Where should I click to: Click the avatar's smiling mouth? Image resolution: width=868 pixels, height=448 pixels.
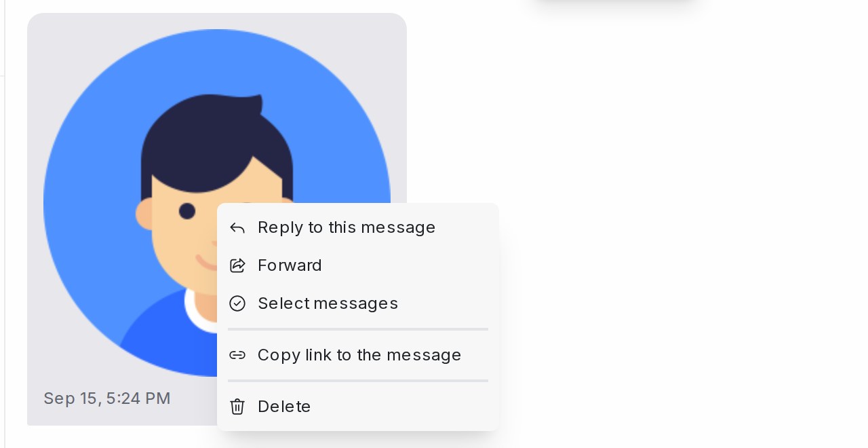point(206,264)
